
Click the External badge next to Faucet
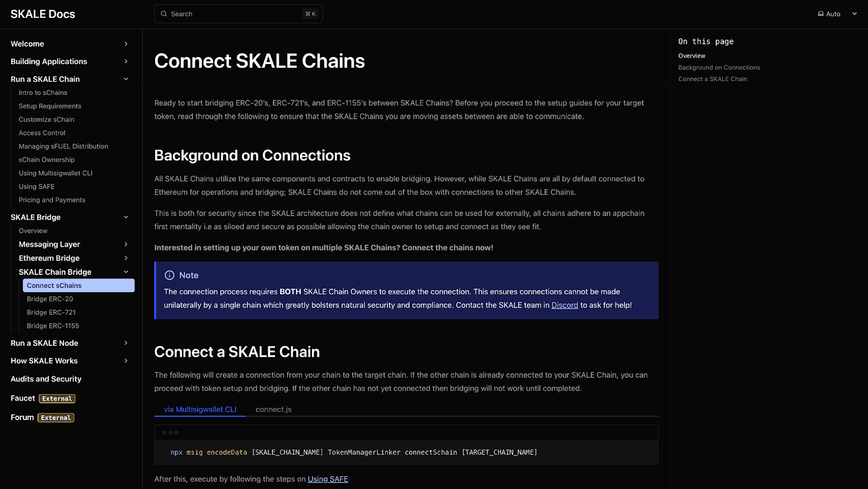click(56, 398)
